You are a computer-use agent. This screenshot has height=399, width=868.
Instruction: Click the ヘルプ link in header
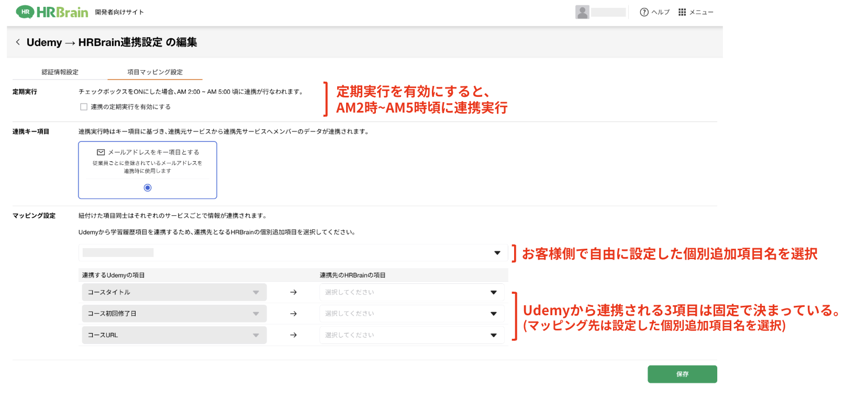pyautogui.click(x=660, y=12)
